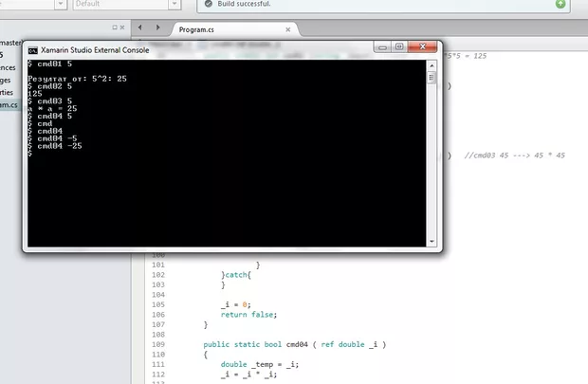Click the '5*5 = 125' comment text
Image resolution: width=588 pixels, height=384 pixels.
point(467,56)
